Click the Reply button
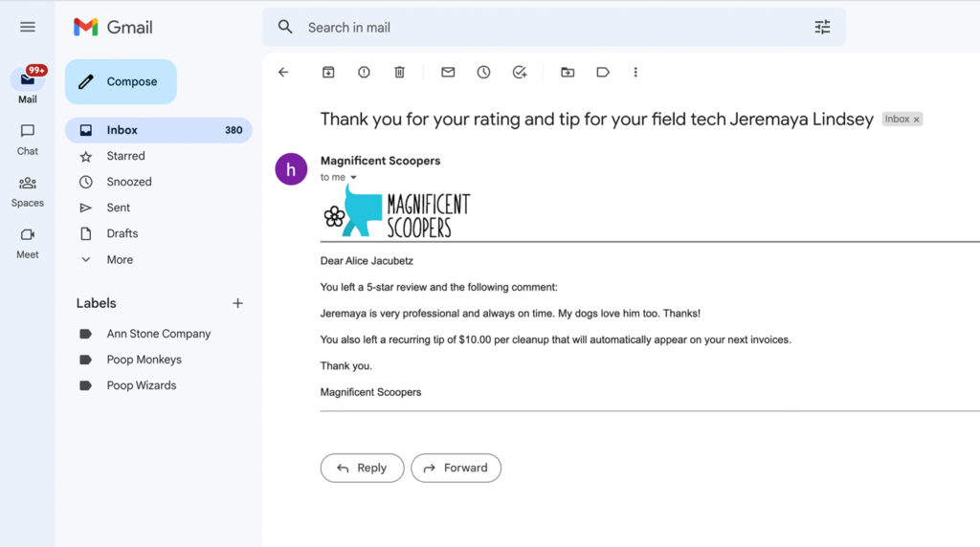 pyautogui.click(x=362, y=468)
